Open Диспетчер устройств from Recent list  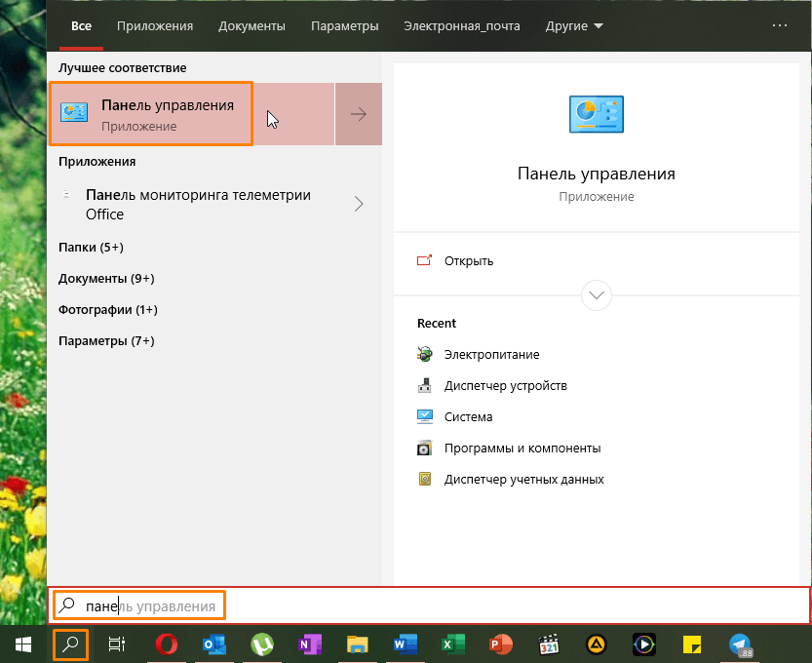pyautogui.click(x=505, y=386)
